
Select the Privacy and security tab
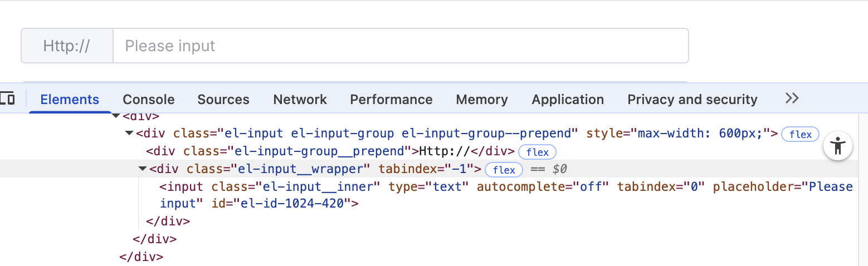[x=692, y=100]
